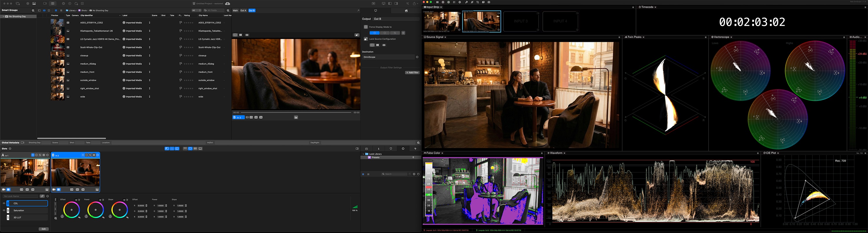Select the still image icon in top toolbar
The image size is (868, 233).
34,3
